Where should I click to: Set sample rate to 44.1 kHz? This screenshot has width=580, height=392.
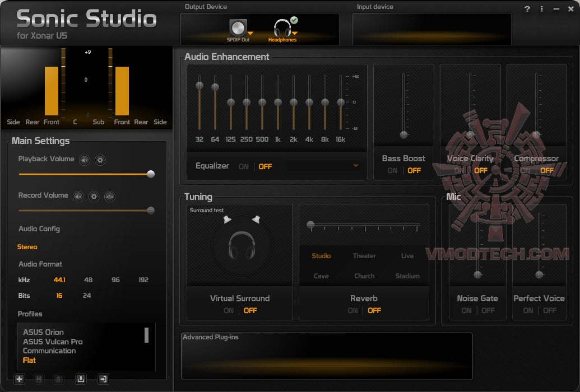59,280
